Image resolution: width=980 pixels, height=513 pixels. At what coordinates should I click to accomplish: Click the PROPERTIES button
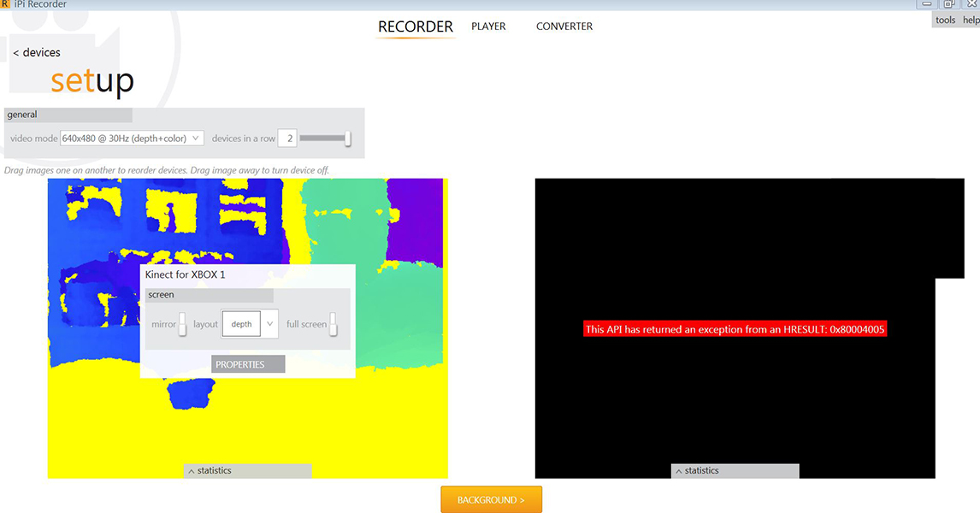tap(248, 364)
